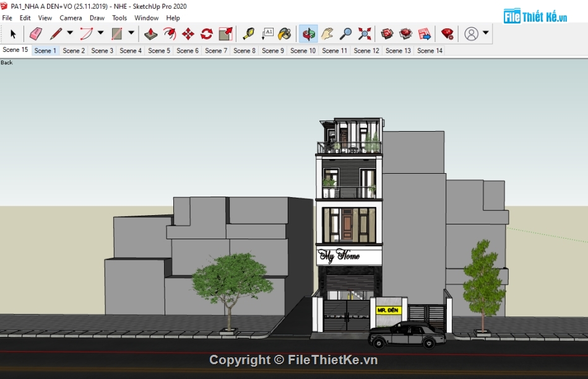Activate the Paint Bucket tool
This screenshot has height=379, width=588.
click(285, 34)
